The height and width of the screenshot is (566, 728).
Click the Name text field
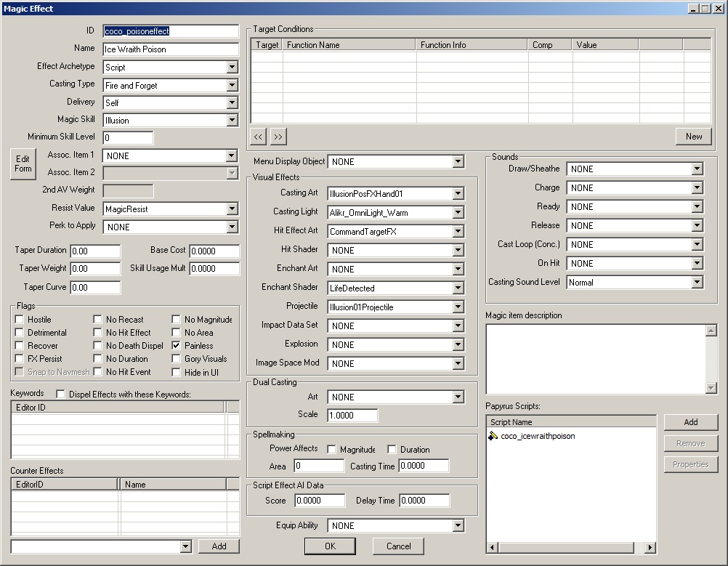pyautogui.click(x=170, y=49)
